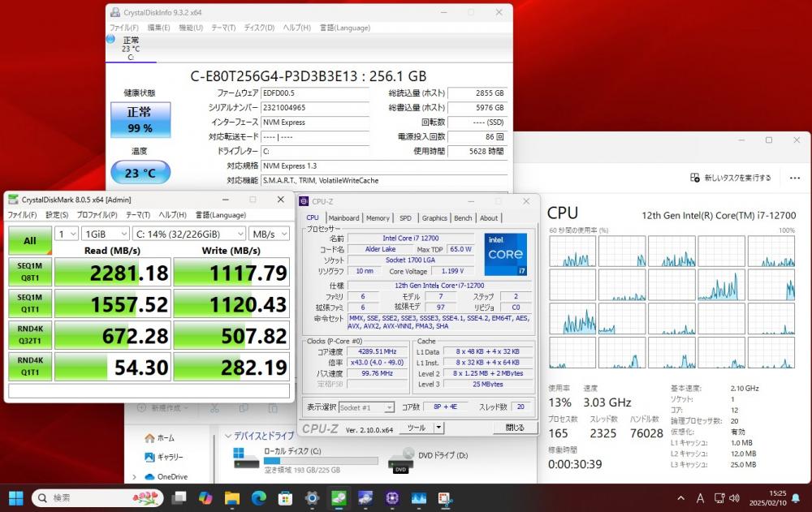812x512 pixels.
Task: Click the 正常 health status indicator in CrystalDiskInfo
Action: (139, 120)
